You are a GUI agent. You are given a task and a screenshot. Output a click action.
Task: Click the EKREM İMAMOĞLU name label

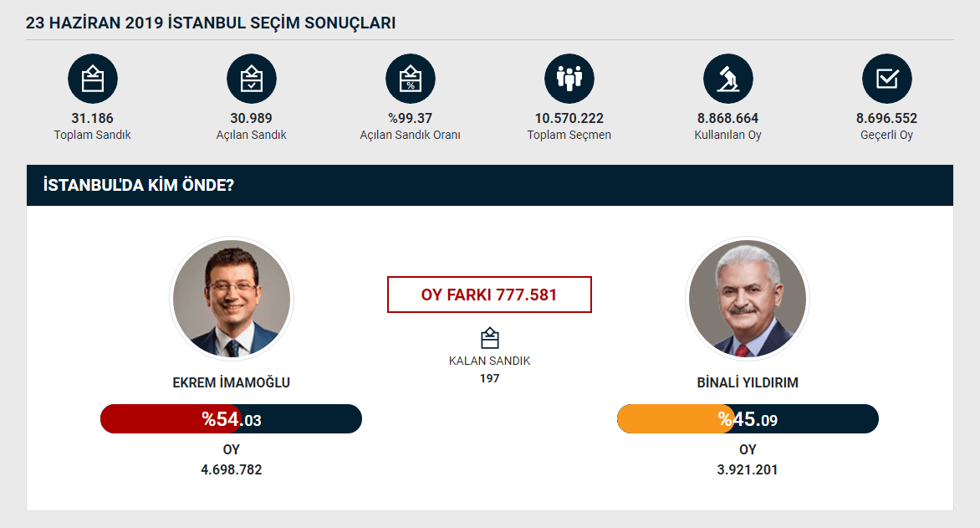point(232,382)
